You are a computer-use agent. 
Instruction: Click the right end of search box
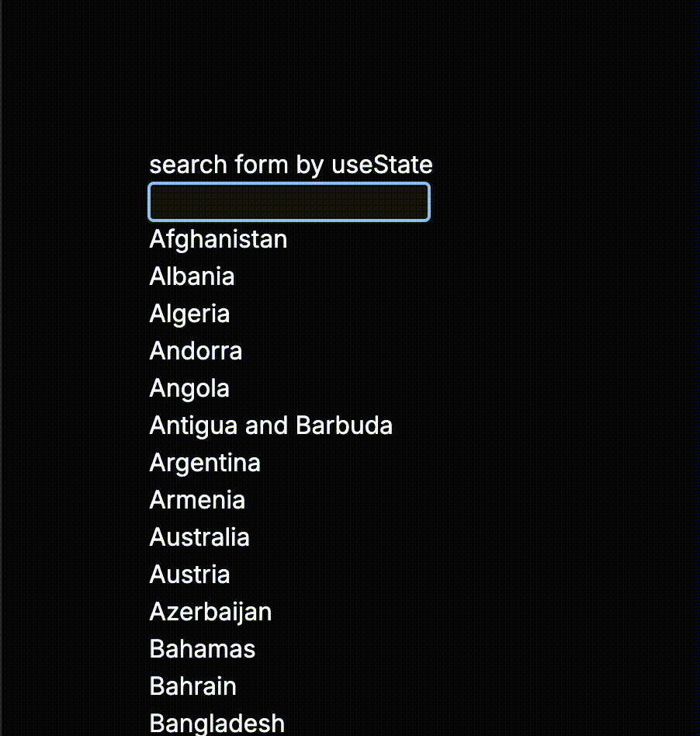click(421, 202)
